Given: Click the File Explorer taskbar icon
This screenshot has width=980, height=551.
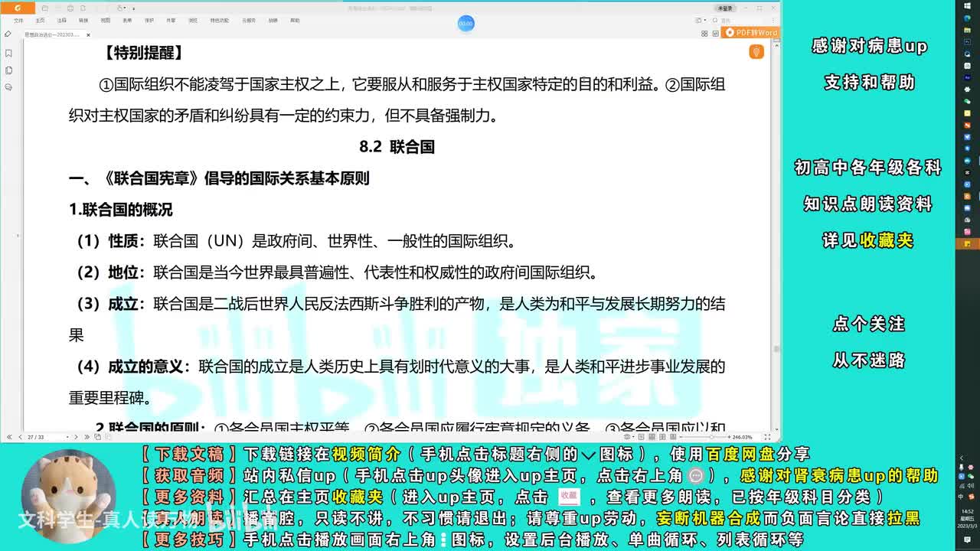Looking at the screenshot, I should [x=967, y=31].
